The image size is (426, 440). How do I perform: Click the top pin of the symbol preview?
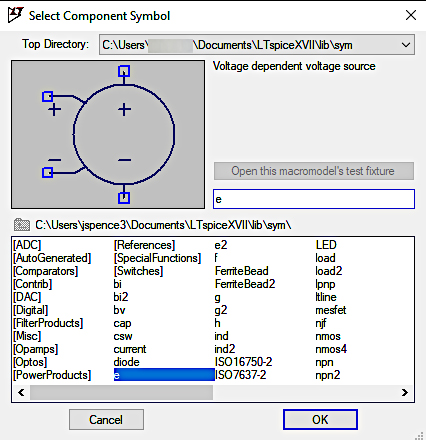[124, 71]
